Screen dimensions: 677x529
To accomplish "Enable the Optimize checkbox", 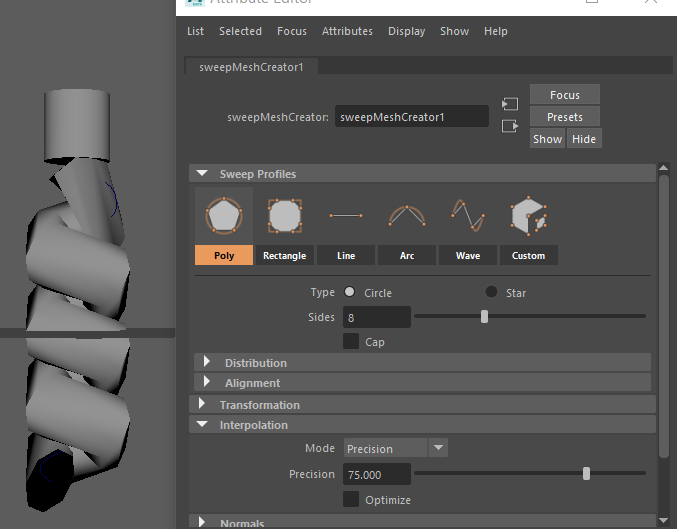I will 351,499.
